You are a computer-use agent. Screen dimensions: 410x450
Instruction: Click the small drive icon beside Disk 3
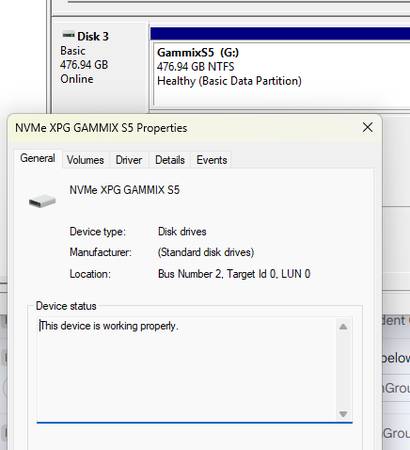(68, 34)
